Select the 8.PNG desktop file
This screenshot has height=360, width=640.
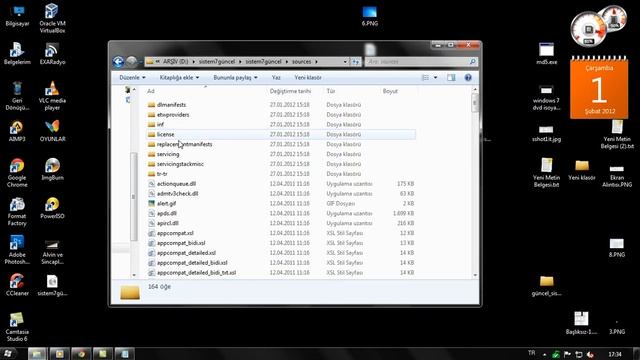click(x=617, y=247)
